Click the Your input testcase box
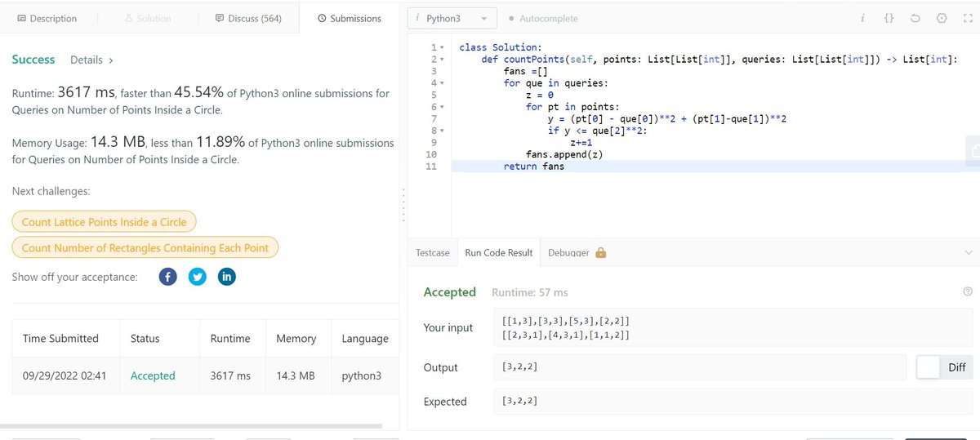This screenshot has height=440, width=980. [733, 328]
